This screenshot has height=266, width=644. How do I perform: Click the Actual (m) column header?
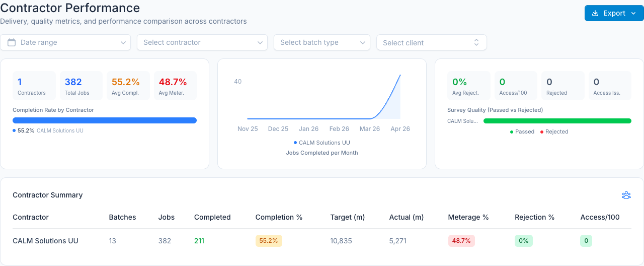point(407,217)
